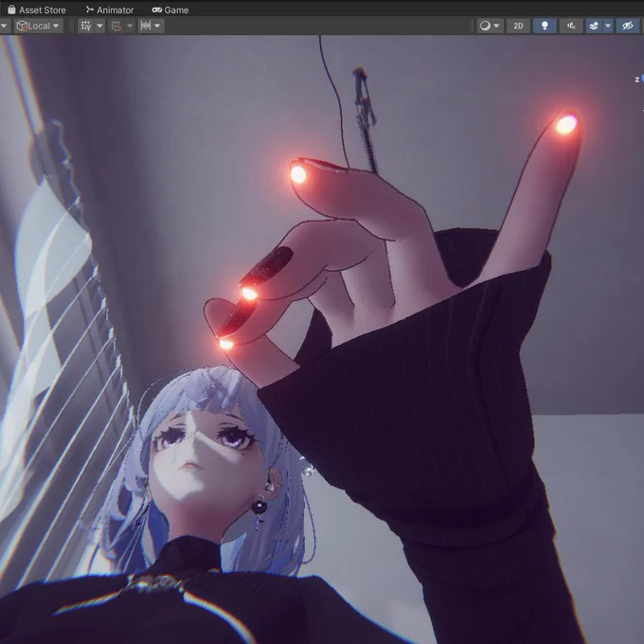Open the grid axis options dropdown arrow
Image resolution: width=644 pixels, height=644 pixels.
(99, 26)
